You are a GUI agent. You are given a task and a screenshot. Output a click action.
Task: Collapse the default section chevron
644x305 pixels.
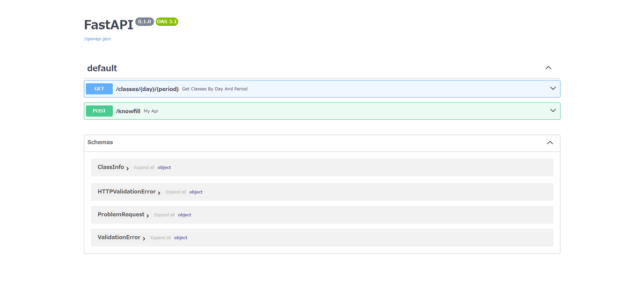548,68
